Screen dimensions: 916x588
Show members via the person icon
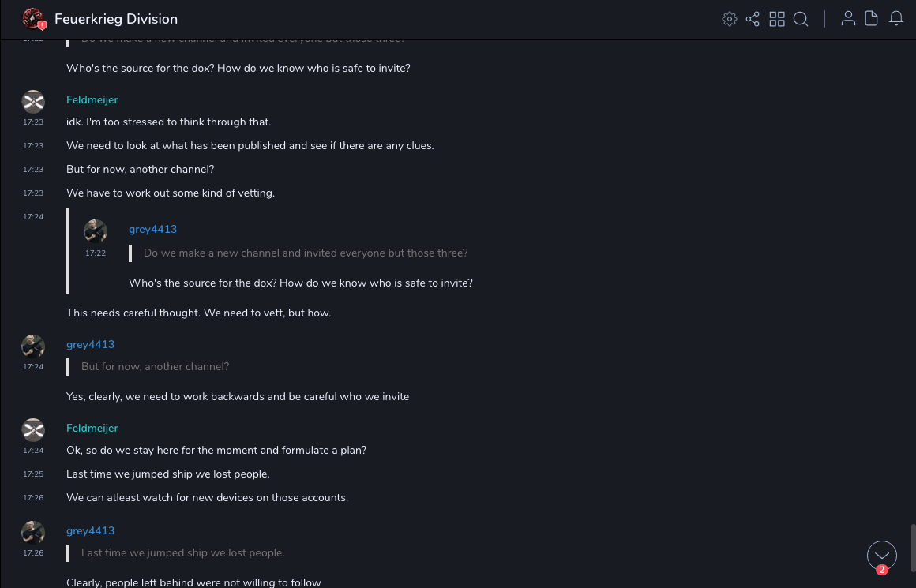tap(848, 19)
